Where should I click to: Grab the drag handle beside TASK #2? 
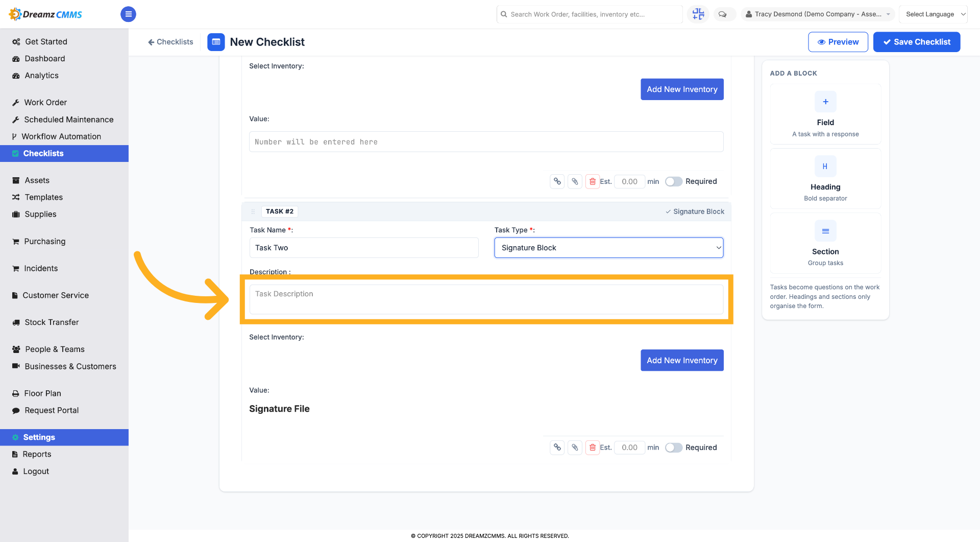(x=253, y=211)
